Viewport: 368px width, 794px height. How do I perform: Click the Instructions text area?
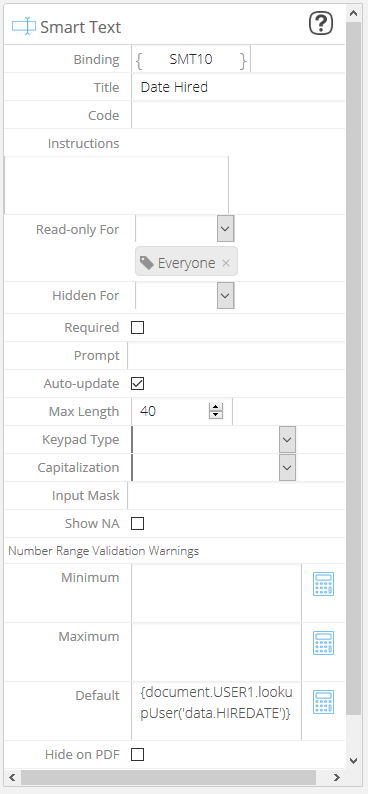click(116, 185)
